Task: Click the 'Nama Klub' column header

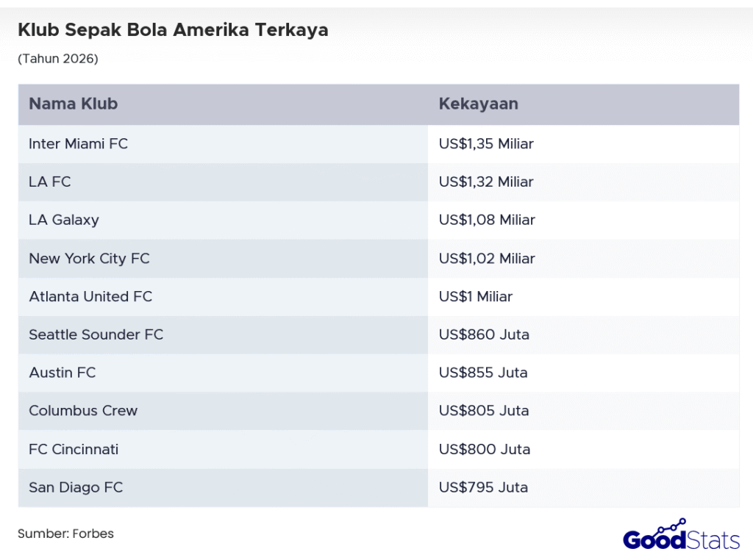Action: (74, 104)
